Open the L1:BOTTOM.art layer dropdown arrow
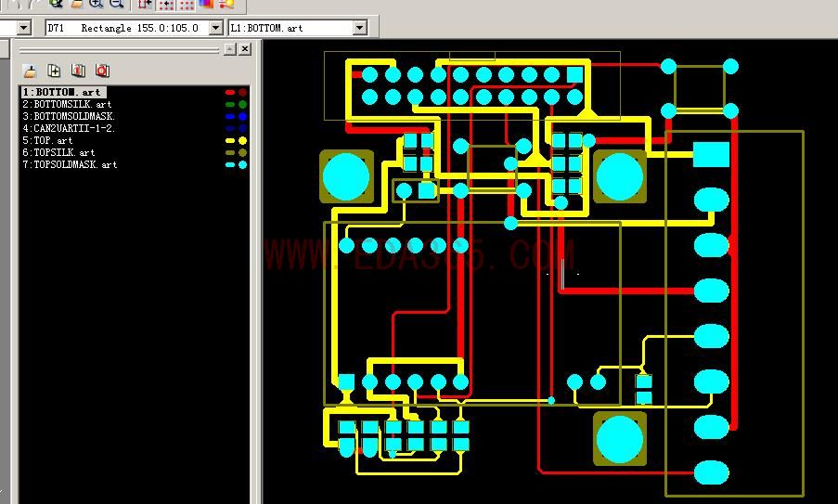838x504 pixels. pos(360,28)
